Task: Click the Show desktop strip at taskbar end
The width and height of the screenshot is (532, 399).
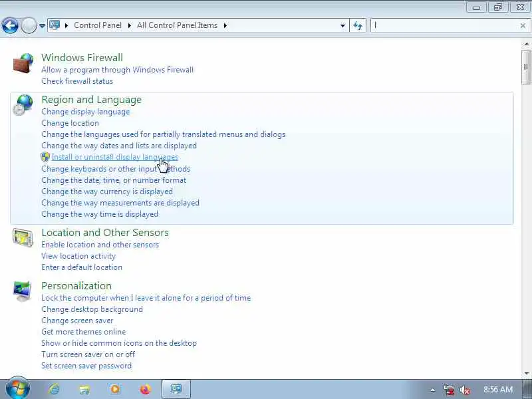Action: [527, 389]
